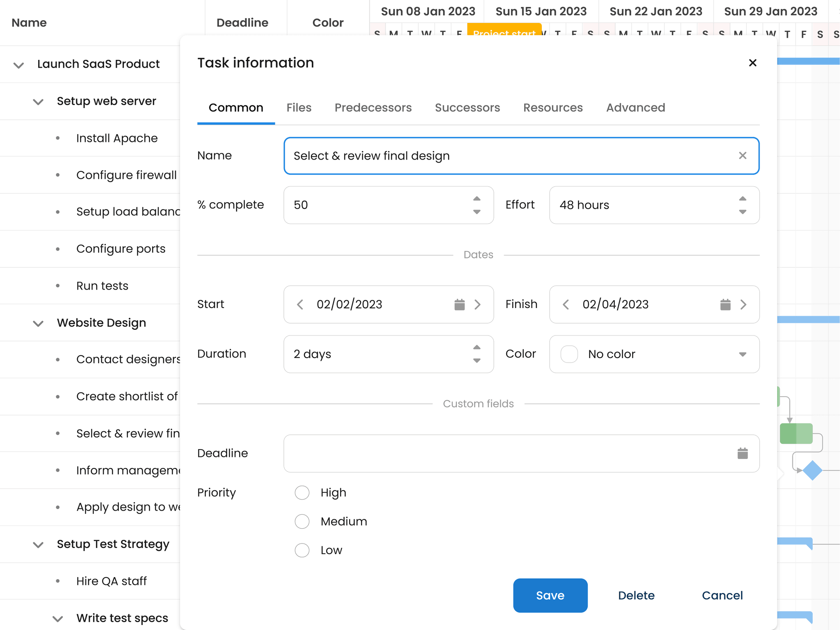Click the No color swatch circle

569,354
